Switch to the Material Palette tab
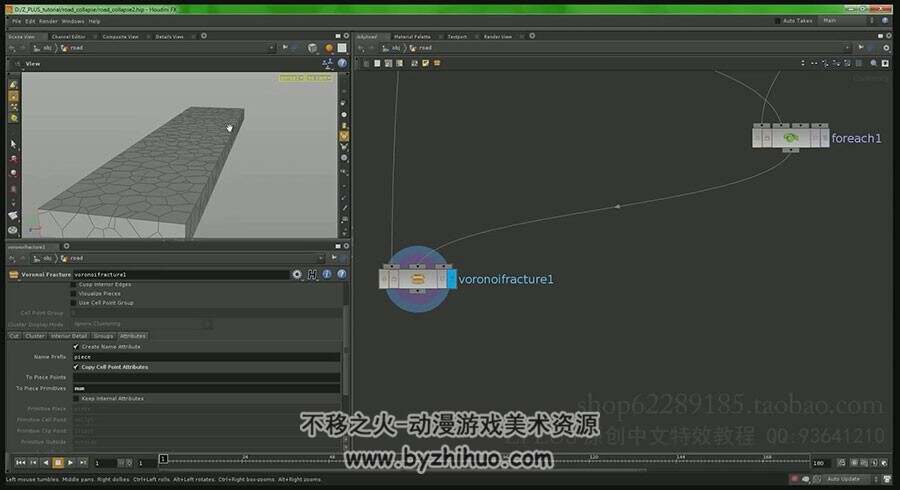 pyautogui.click(x=412, y=36)
